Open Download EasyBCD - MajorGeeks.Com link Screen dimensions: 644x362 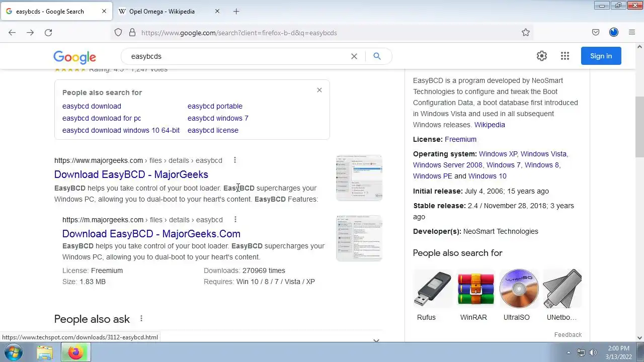point(151,234)
